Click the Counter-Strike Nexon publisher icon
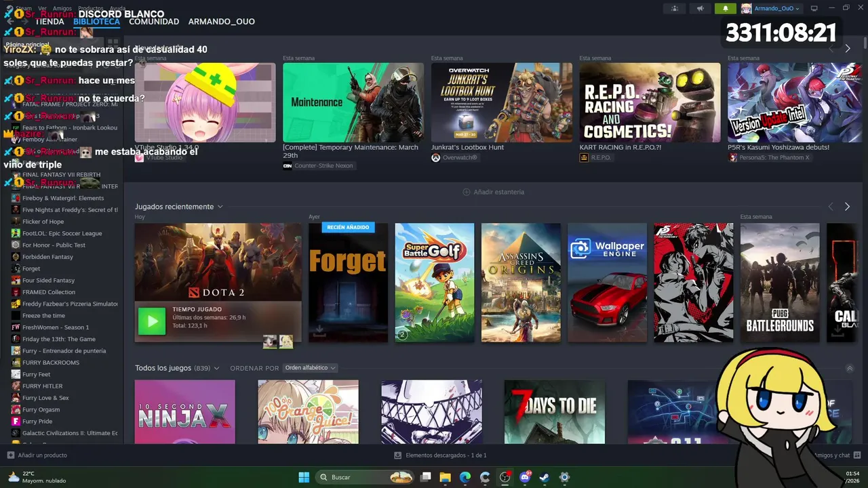868x488 pixels. coord(288,165)
